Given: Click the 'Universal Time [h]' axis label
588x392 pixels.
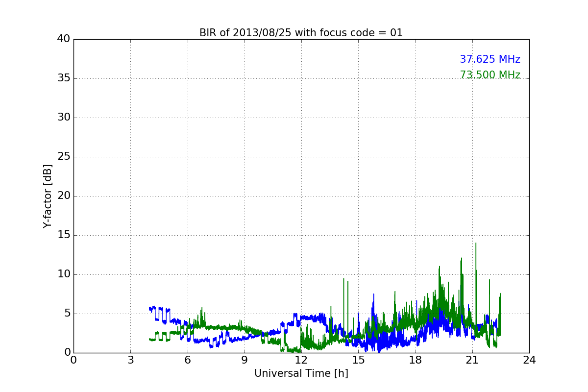Looking at the screenshot, I should pos(301,373).
